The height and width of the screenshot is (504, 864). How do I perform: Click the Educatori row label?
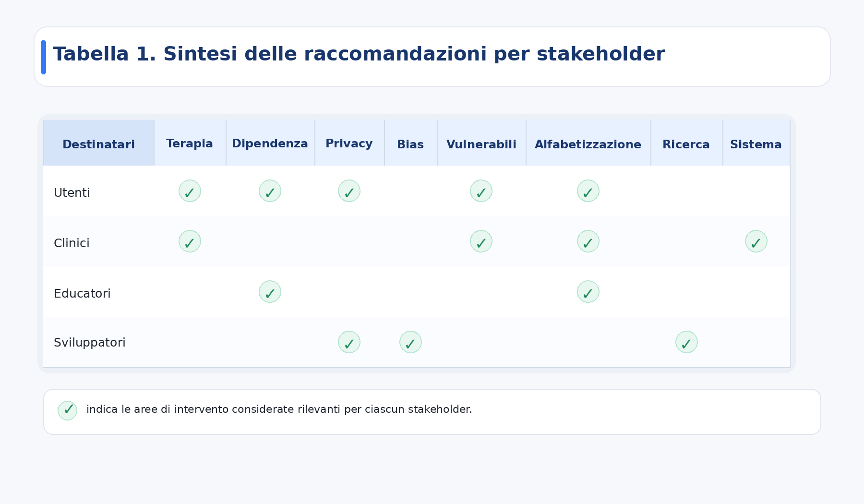pos(82,293)
